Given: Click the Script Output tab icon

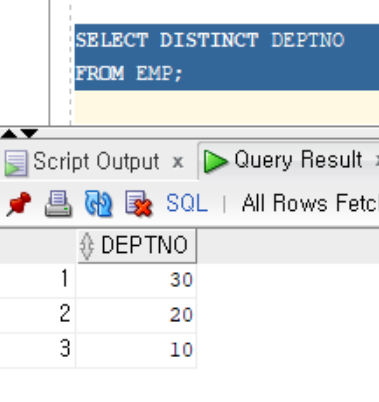Looking at the screenshot, I should tap(16, 163).
